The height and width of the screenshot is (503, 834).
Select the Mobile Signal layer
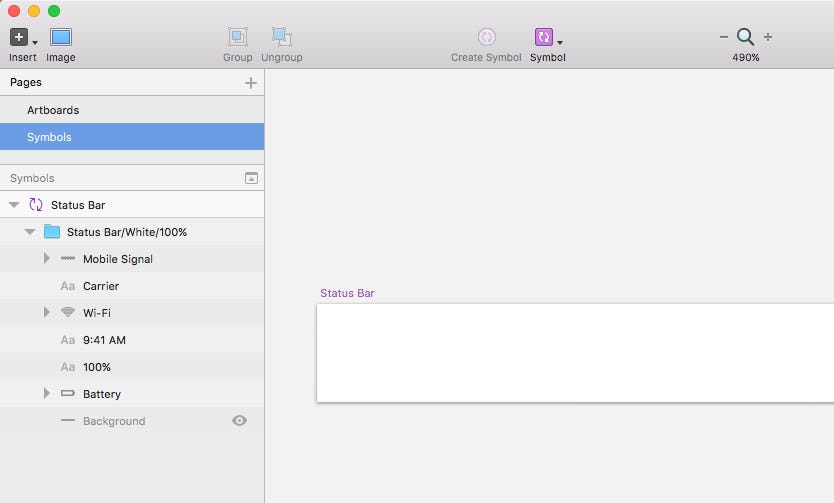[x=132, y=259]
